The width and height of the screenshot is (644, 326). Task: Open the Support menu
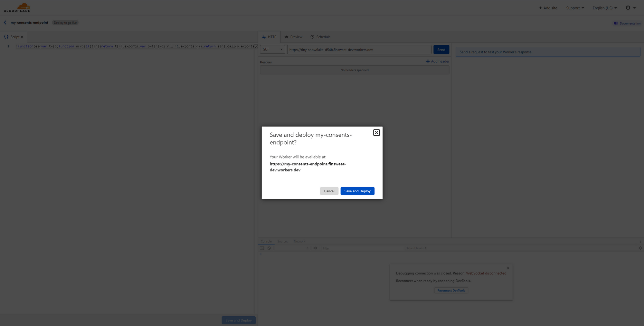click(x=575, y=8)
